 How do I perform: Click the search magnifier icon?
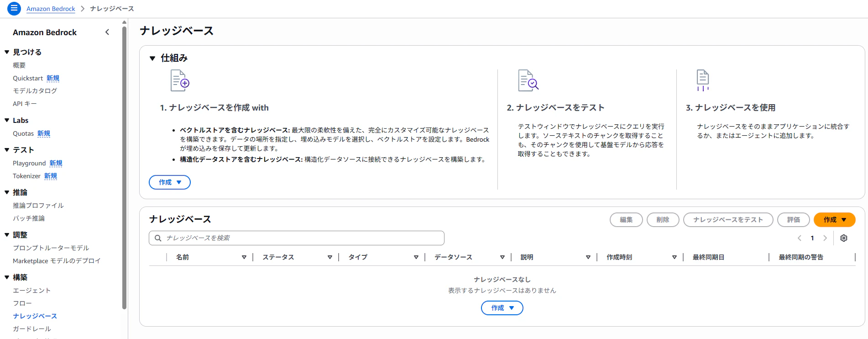point(158,238)
